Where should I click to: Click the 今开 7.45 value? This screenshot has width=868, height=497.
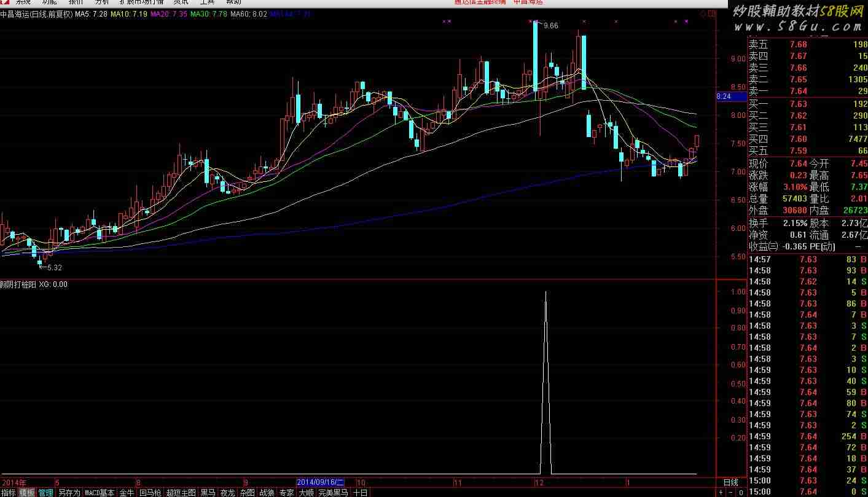[x=858, y=163]
